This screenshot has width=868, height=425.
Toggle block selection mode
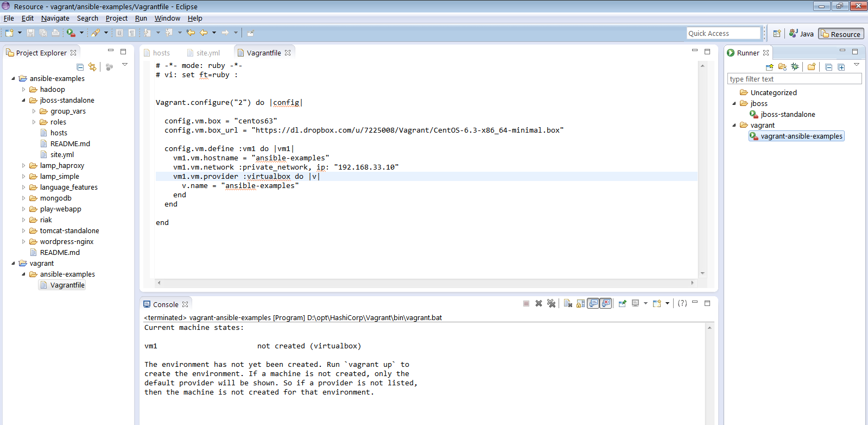(x=119, y=33)
